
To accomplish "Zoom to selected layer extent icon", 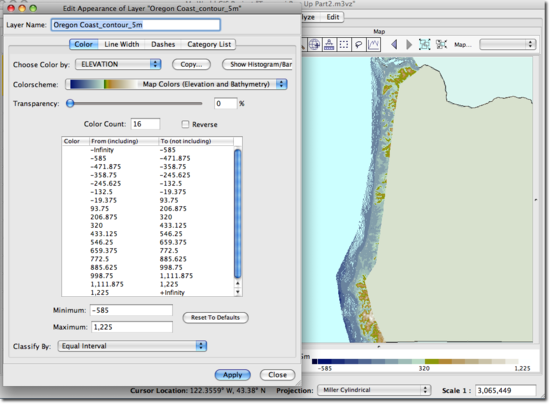I will pyautogui.click(x=424, y=45).
